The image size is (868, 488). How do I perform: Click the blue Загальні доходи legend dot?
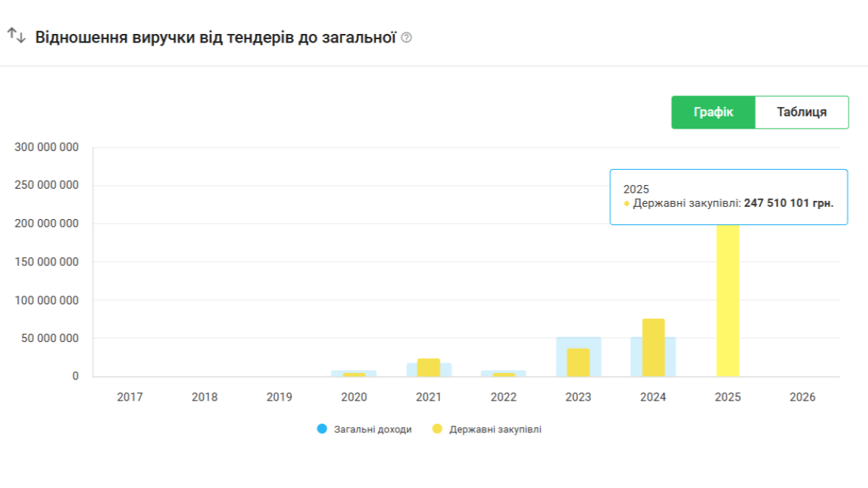323,429
